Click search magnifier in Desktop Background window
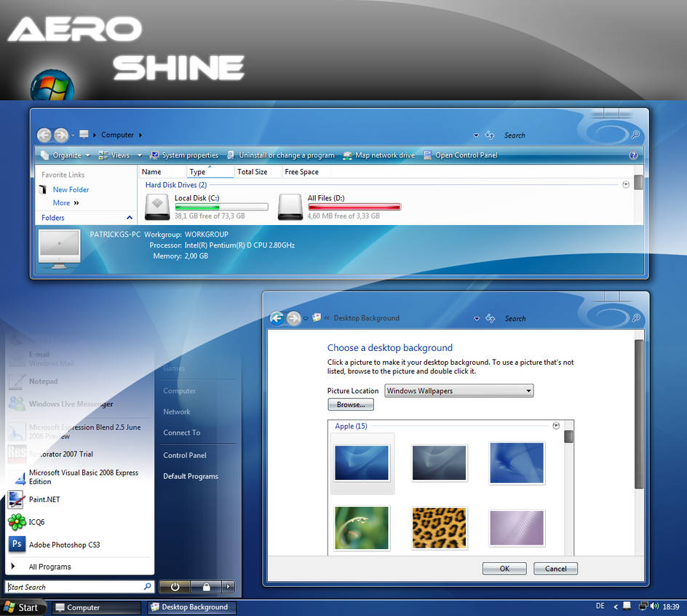Viewport: 687px width, 616px height. pyautogui.click(x=636, y=318)
